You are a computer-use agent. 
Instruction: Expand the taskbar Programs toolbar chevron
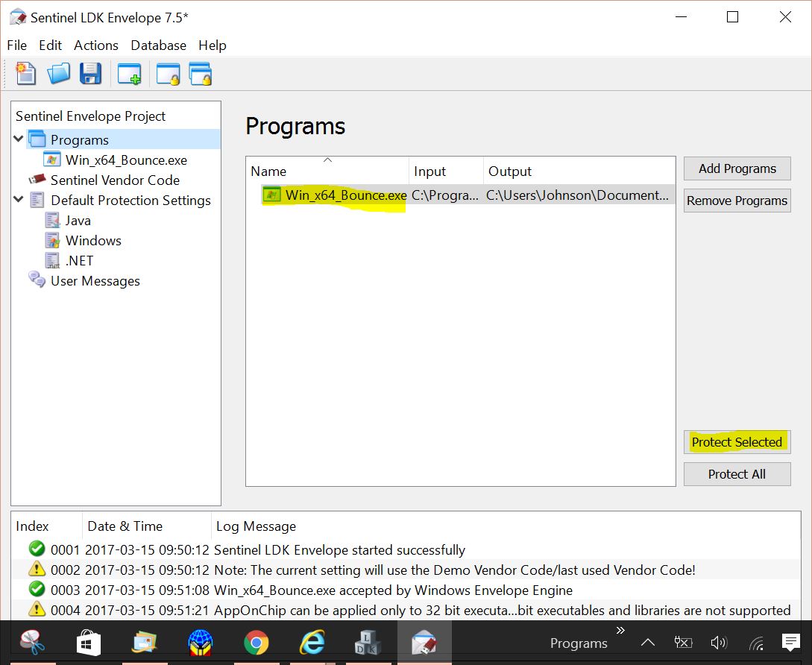(620, 630)
